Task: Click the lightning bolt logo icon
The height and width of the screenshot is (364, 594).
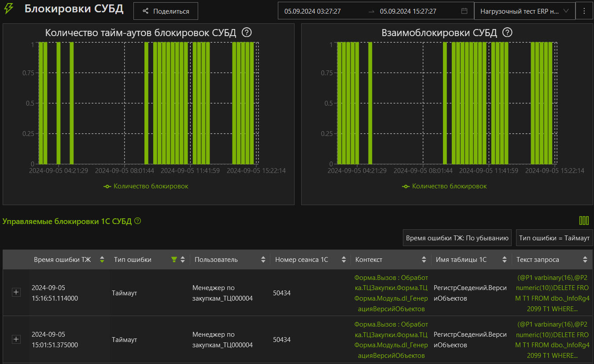Action: pos(9,10)
